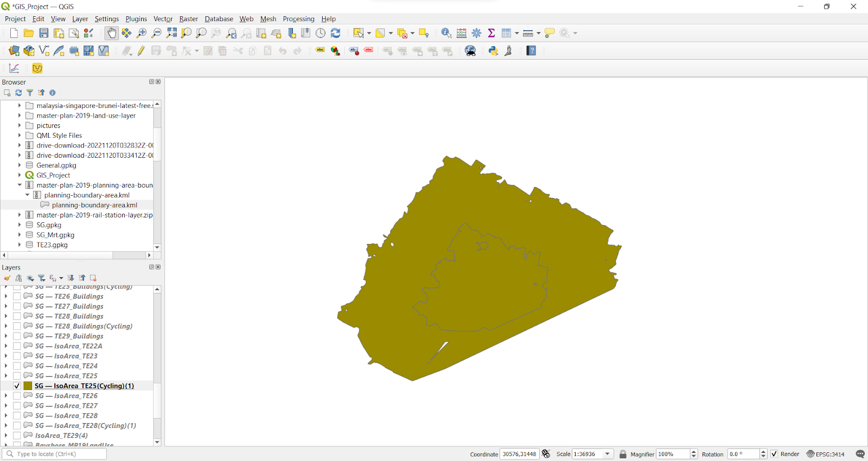Click the EPSG:3414 CRS button
This screenshot has width=868, height=461.
(825, 454)
